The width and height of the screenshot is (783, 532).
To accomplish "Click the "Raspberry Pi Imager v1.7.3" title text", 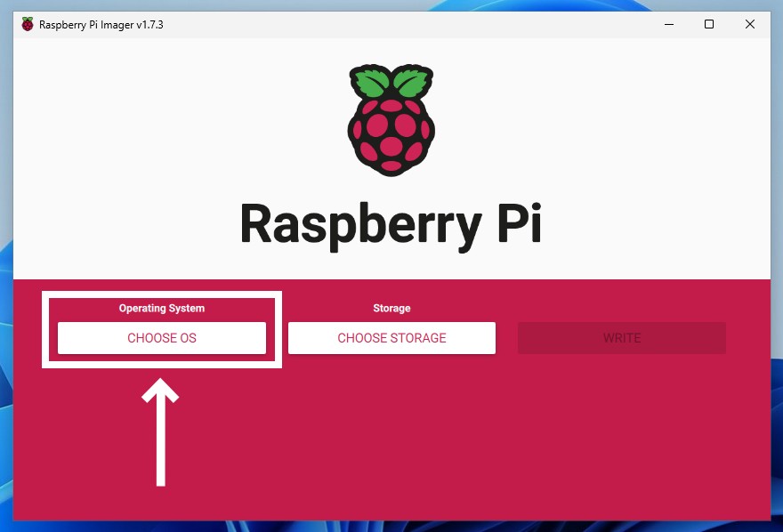I will tap(101, 24).
